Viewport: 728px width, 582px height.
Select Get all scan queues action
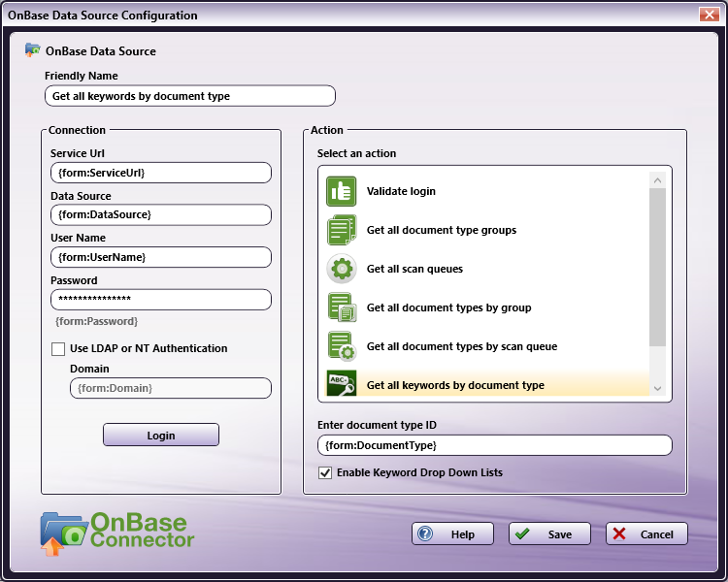(x=486, y=269)
